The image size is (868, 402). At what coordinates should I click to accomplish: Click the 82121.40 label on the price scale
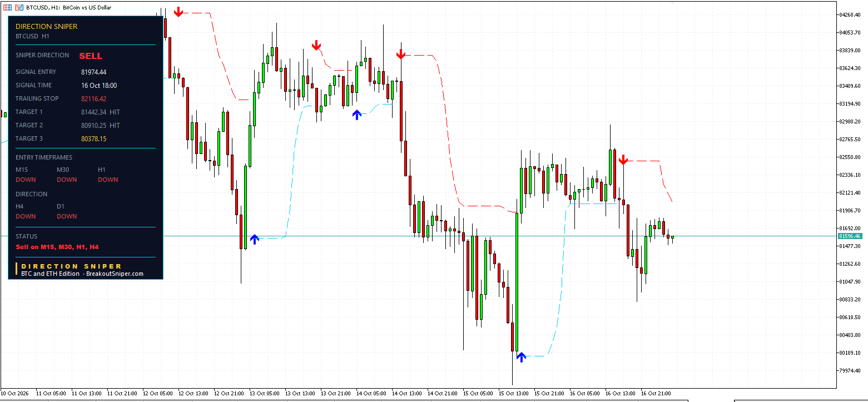click(x=849, y=192)
